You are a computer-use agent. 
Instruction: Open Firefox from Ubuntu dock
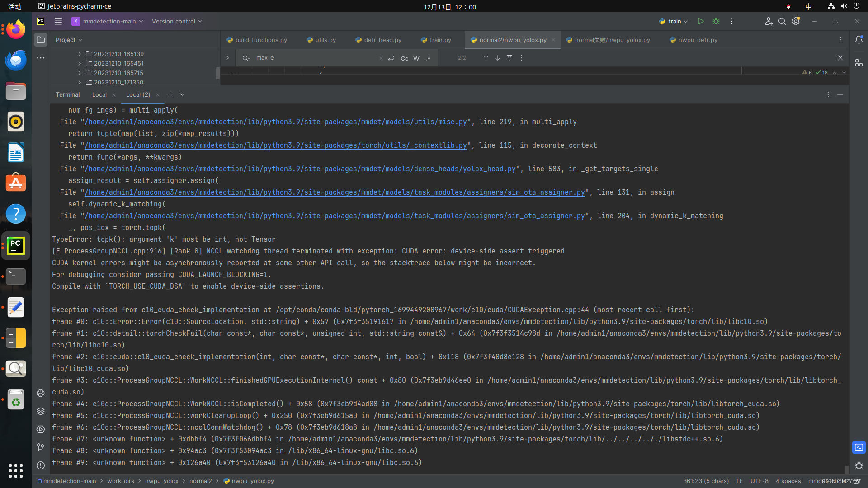(x=16, y=30)
